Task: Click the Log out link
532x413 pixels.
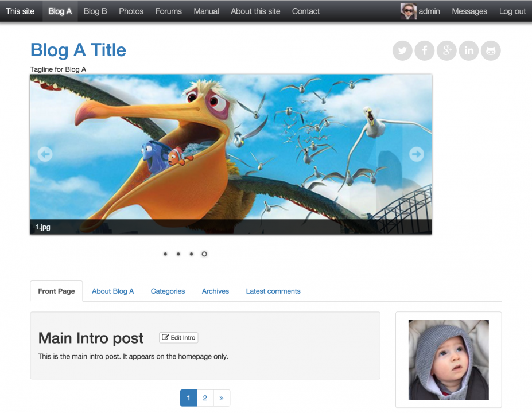Action: click(x=512, y=11)
